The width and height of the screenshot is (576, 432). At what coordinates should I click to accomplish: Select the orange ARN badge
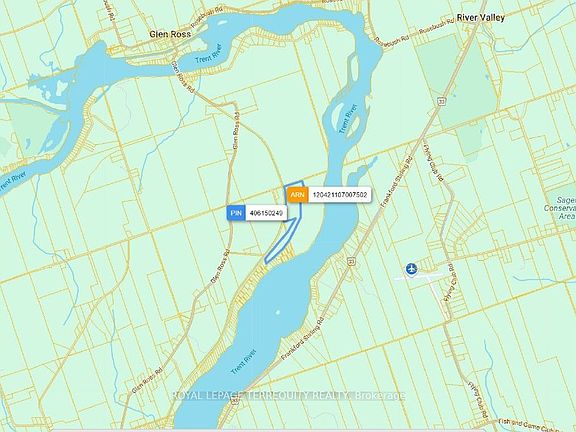(x=298, y=195)
